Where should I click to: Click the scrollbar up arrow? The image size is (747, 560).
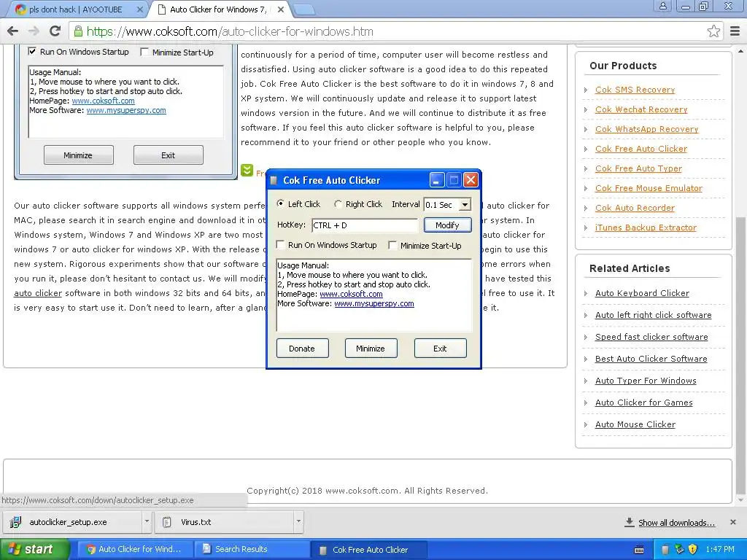click(x=741, y=50)
